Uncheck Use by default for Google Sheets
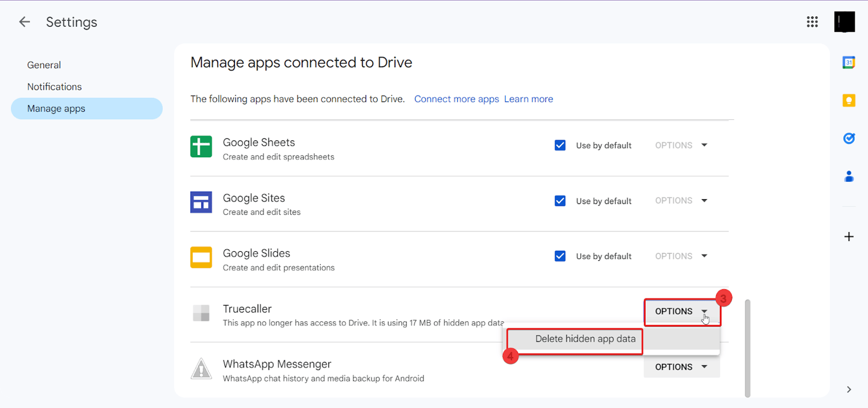This screenshot has height=408, width=868. click(560, 145)
